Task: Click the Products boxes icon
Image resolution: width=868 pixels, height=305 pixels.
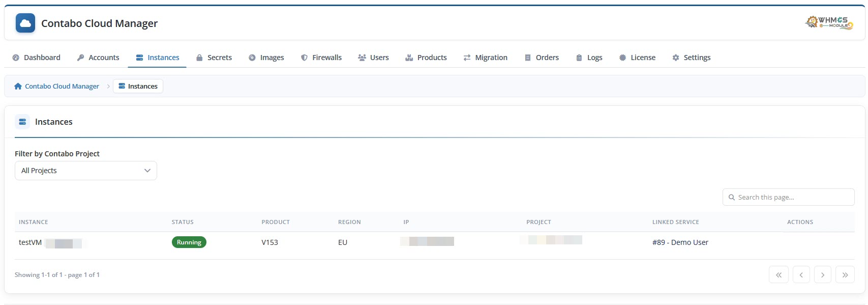Action: coord(409,58)
